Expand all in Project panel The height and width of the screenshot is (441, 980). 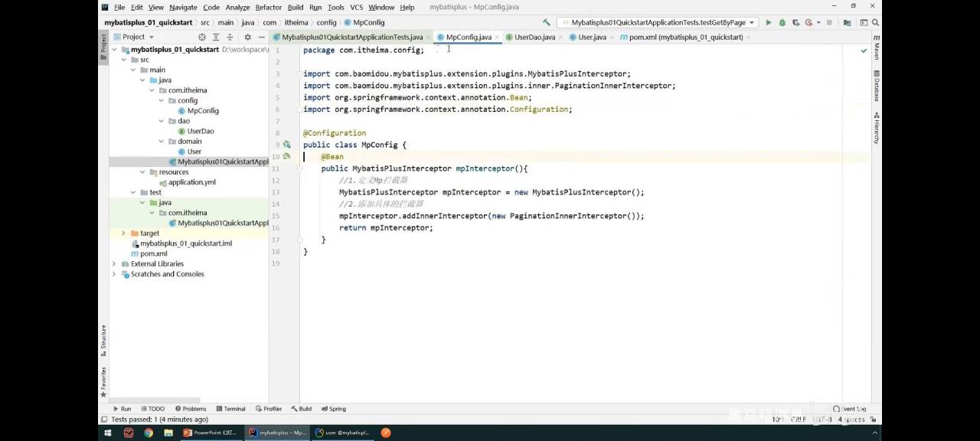point(216,37)
